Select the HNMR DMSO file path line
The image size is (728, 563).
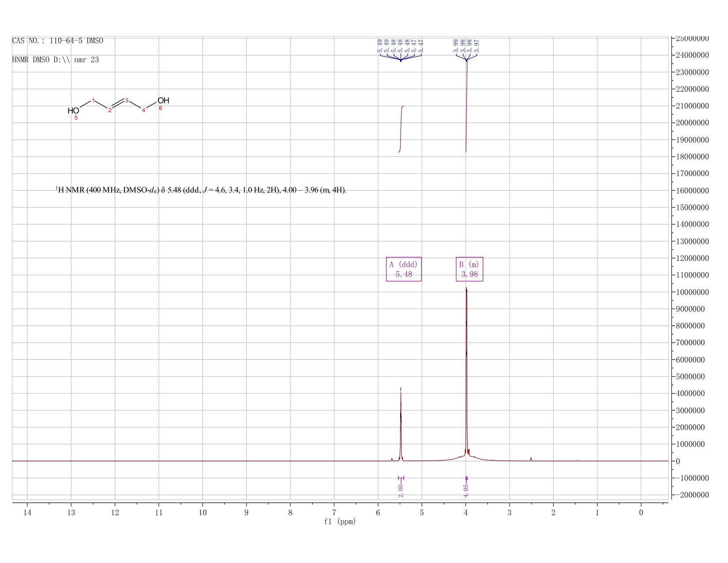(x=56, y=60)
